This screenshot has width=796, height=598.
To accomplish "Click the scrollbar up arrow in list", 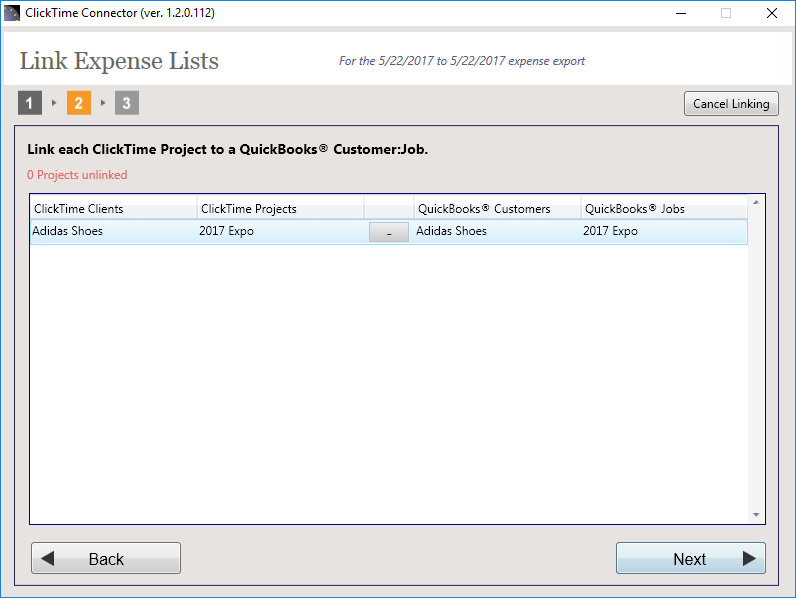I will tap(756, 202).
